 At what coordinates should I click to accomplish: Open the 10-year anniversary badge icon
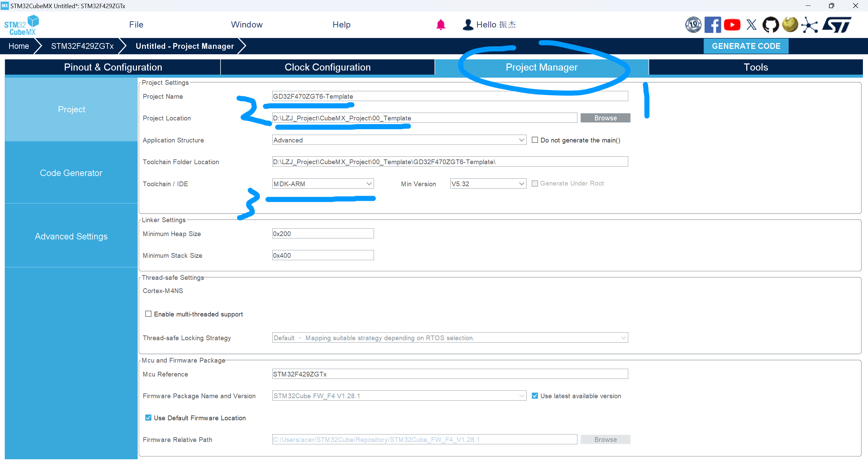tap(693, 25)
